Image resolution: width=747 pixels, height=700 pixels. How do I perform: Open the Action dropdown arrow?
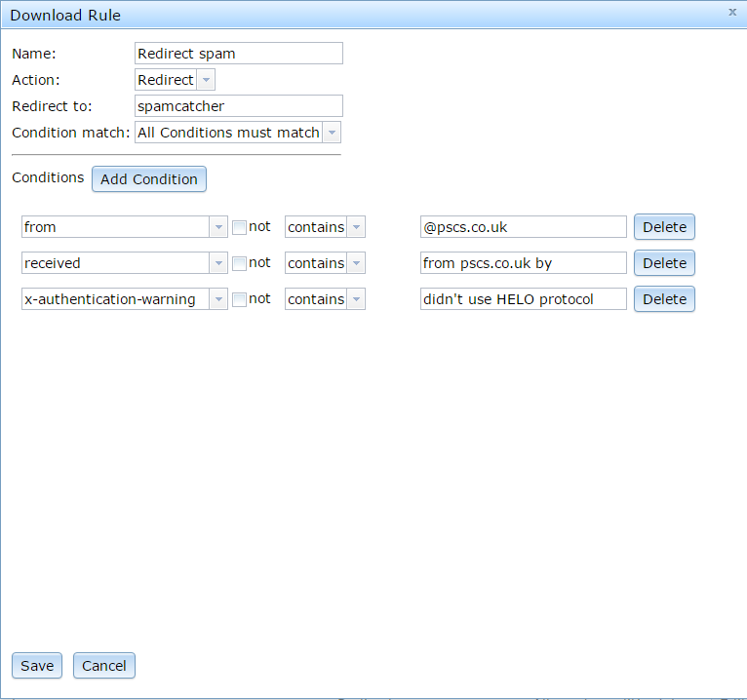pos(206,80)
